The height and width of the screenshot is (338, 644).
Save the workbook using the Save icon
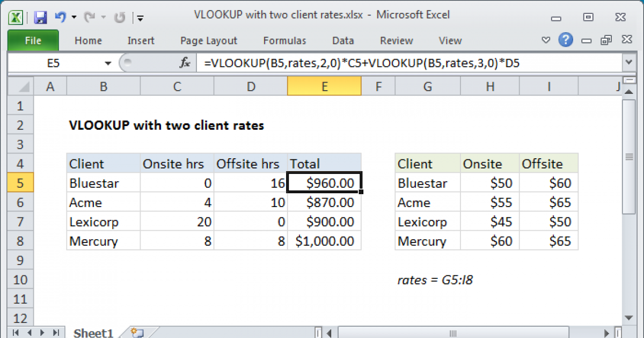[x=40, y=17]
